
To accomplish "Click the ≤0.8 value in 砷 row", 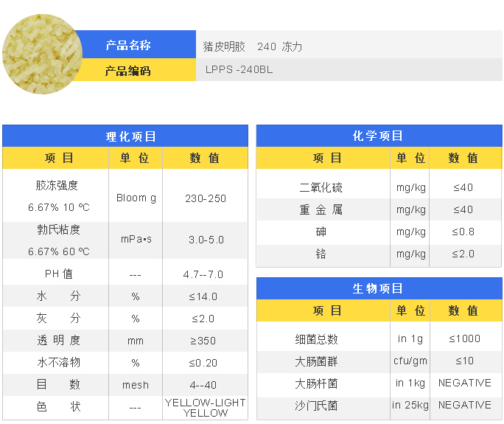I will pos(463,232).
